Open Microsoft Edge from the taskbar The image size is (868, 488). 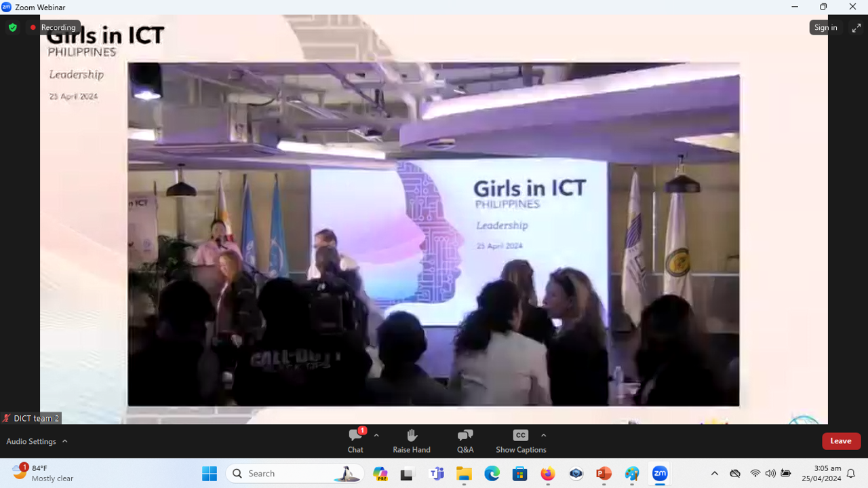pos(492,474)
